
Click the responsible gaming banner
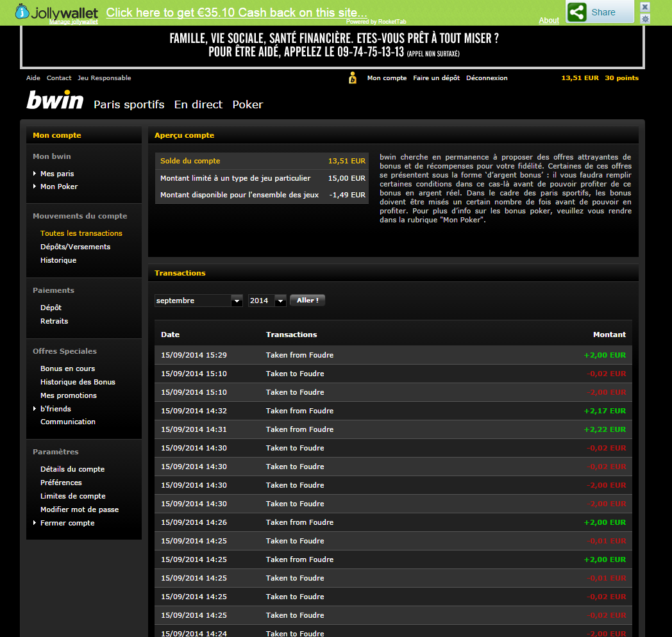click(333, 46)
